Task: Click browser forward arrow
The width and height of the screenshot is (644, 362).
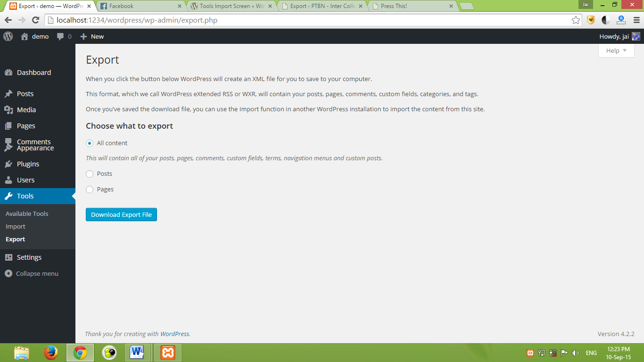Action: [22, 20]
